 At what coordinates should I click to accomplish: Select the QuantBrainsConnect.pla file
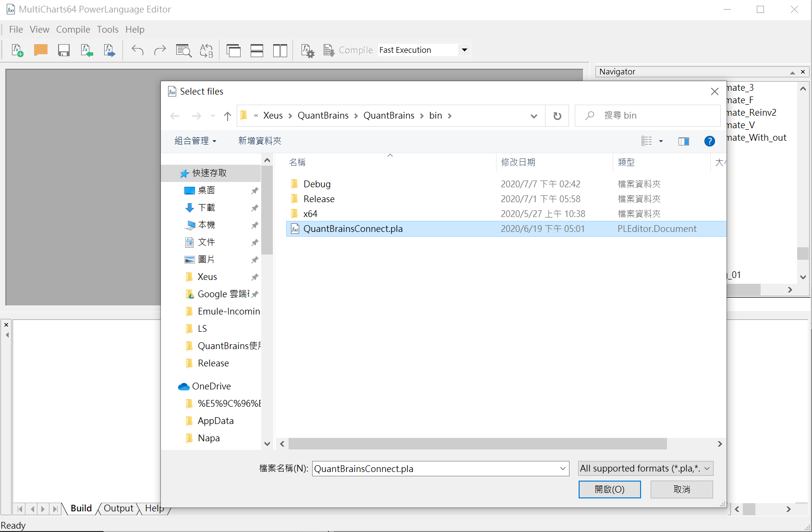(x=353, y=229)
